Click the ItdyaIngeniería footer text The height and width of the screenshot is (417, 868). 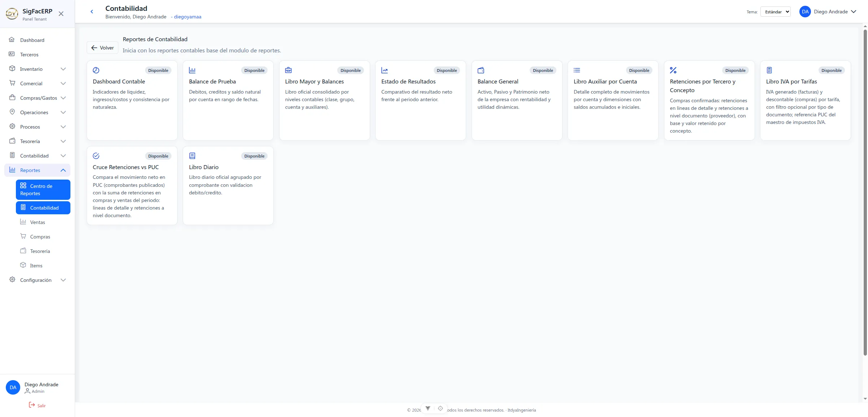point(521,410)
